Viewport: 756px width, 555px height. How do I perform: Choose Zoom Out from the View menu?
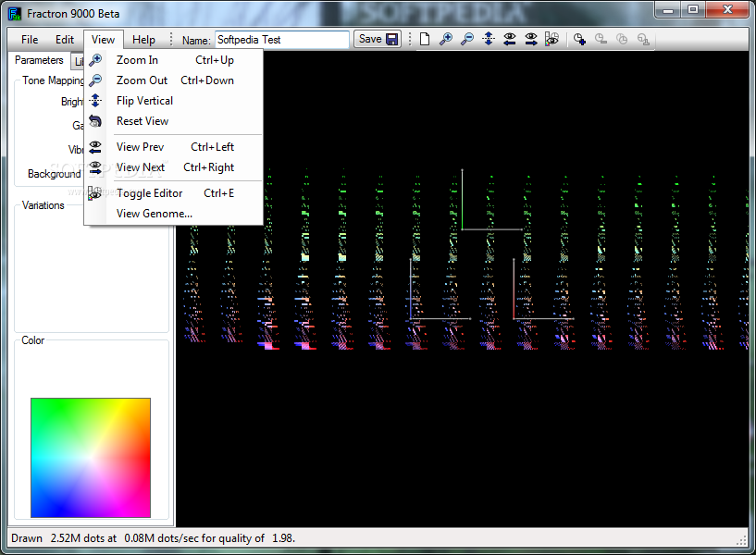pos(142,80)
